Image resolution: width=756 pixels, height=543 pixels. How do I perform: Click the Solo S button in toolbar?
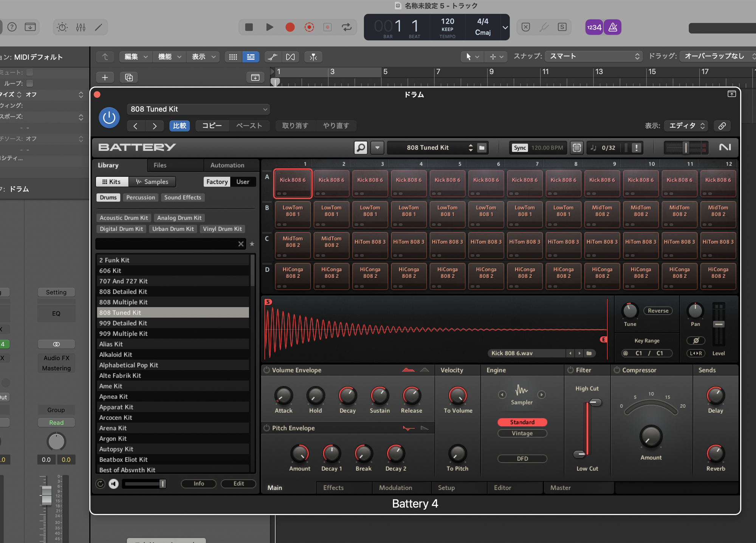[562, 27]
